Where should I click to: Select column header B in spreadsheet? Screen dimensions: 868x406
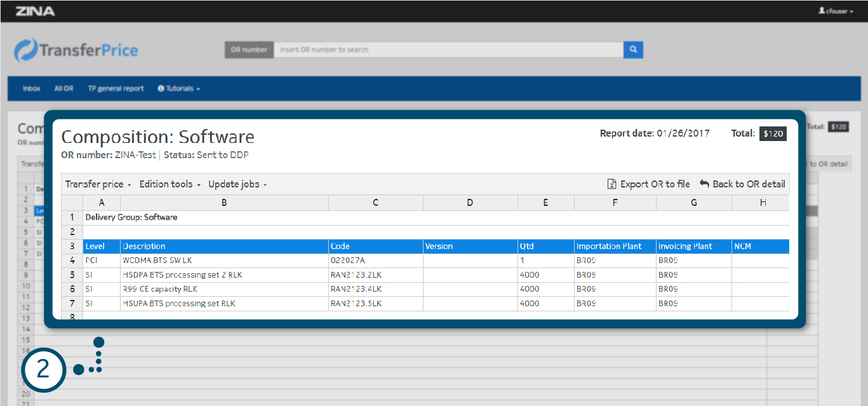click(224, 203)
